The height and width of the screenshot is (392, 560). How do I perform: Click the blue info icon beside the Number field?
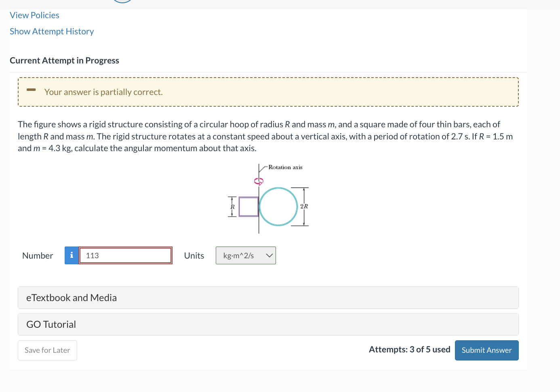point(72,255)
